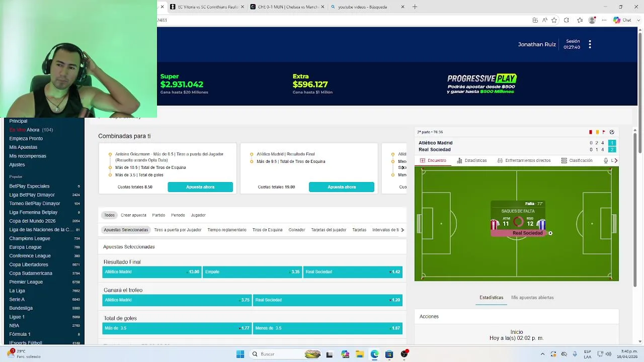Select Apuestas Seleccionadas market chip
644x362 pixels.
coord(126,230)
